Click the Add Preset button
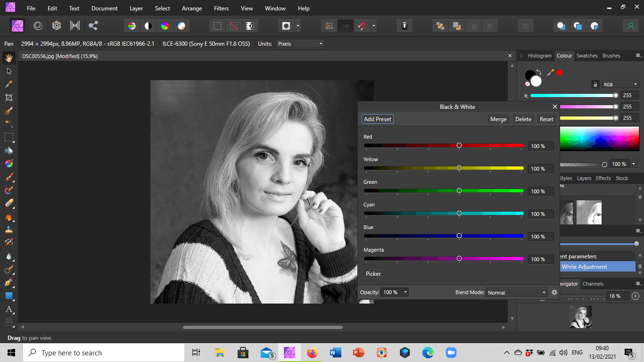644x362 pixels. click(377, 119)
